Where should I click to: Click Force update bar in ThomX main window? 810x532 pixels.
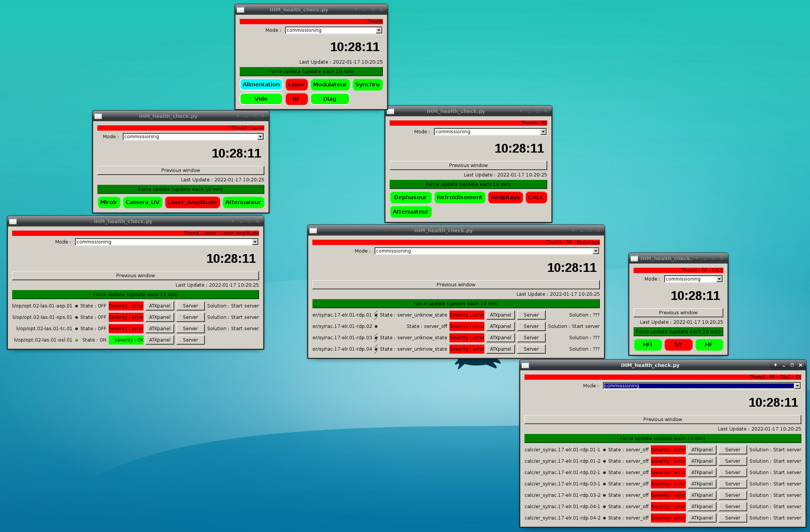pyautogui.click(x=311, y=72)
